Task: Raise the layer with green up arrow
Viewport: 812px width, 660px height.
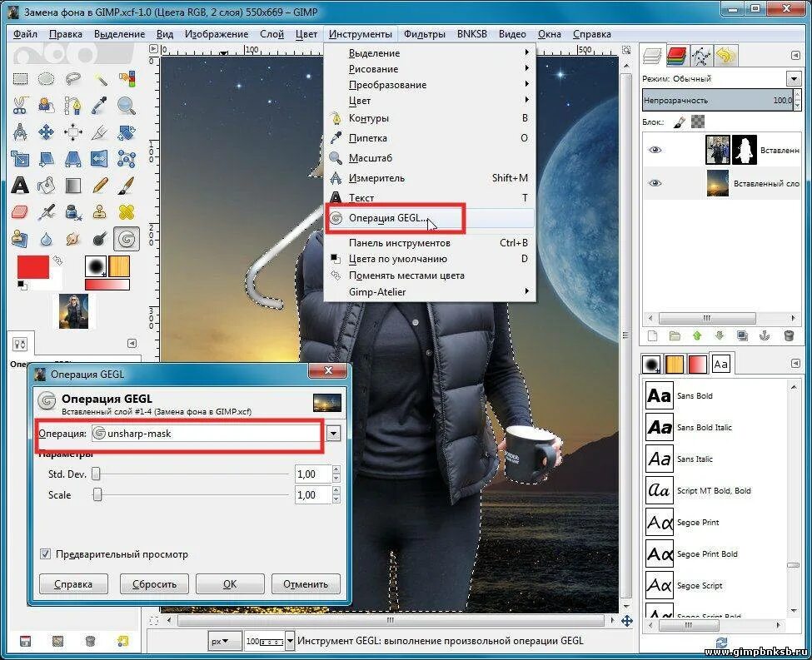Action: click(x=697, y=336)
